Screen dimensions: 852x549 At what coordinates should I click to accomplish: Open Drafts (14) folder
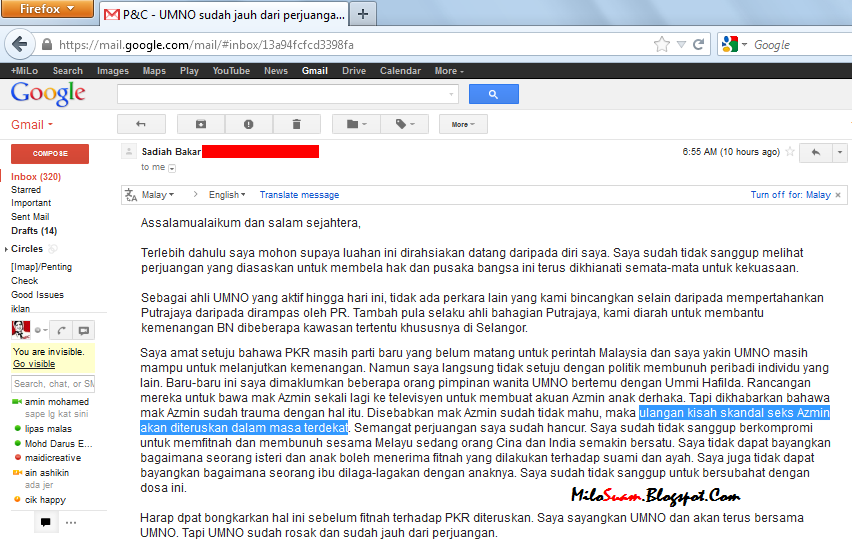[x=34, y=230]
